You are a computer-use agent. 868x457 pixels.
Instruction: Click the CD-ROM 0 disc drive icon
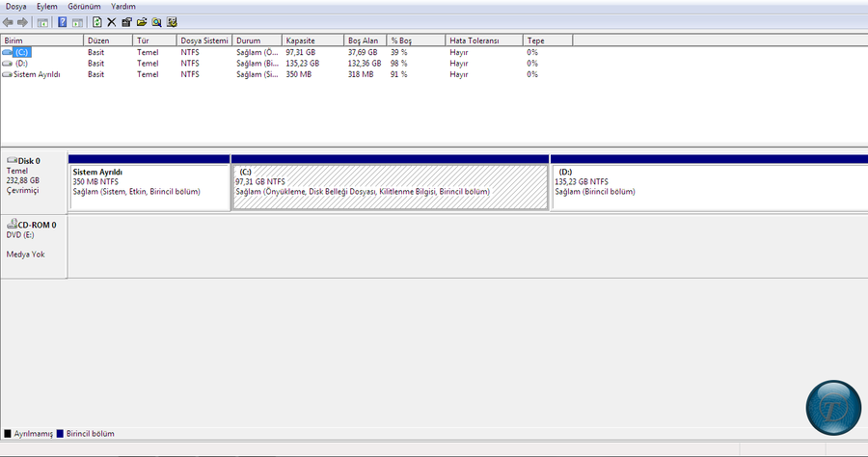pos(12,224)
